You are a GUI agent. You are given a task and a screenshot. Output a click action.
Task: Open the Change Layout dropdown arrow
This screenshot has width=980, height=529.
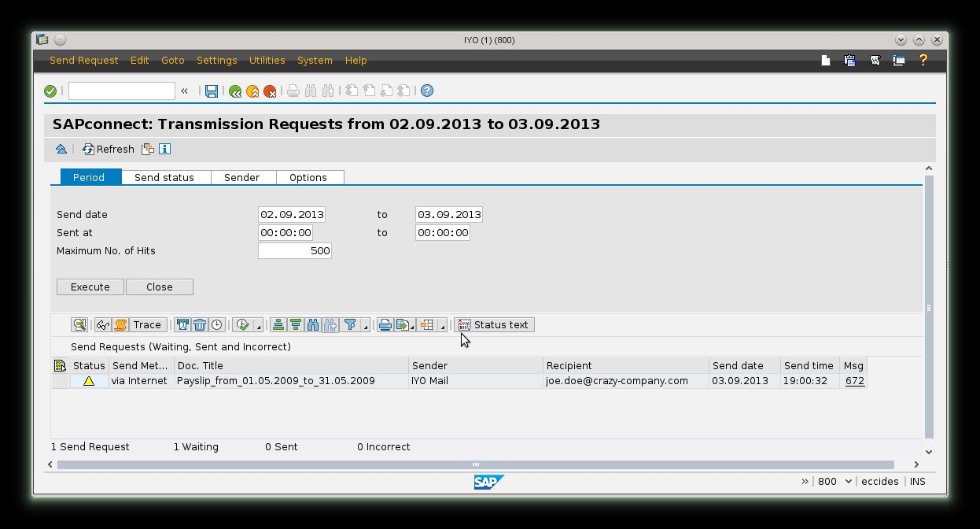click(x=443, y=326)
